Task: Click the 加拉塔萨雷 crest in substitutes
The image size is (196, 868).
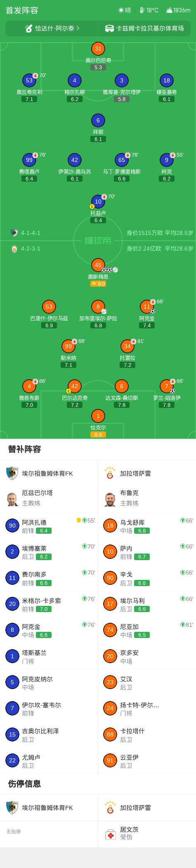Action: 110,474
